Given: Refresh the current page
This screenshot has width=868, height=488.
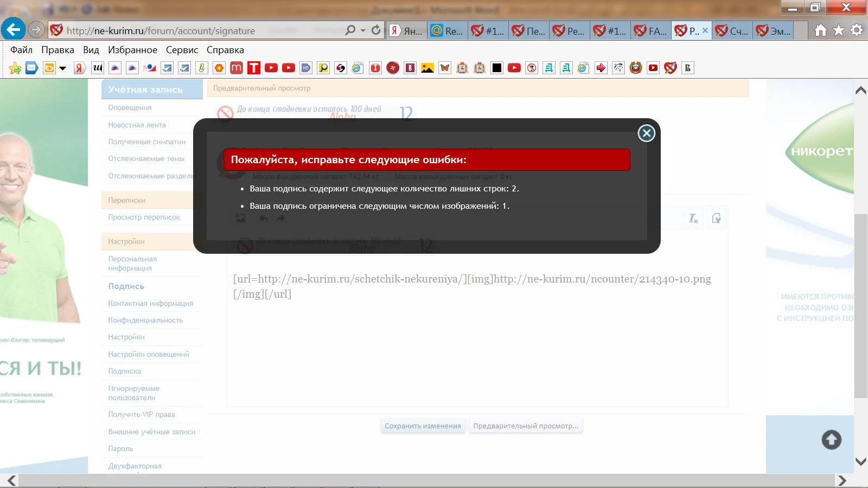Looking at the screenshot, I should point(376,30).
